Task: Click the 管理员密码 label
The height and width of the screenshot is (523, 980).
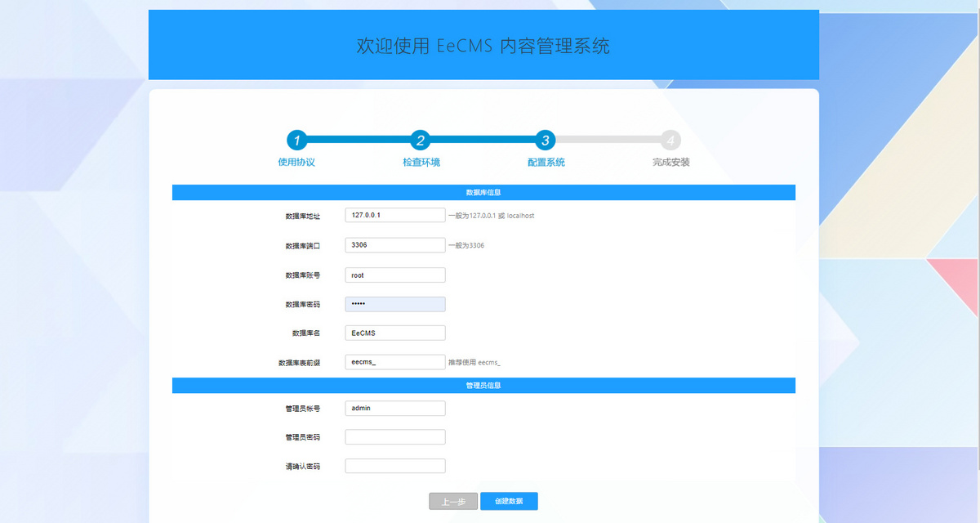Action: click(x=302, y=437)
